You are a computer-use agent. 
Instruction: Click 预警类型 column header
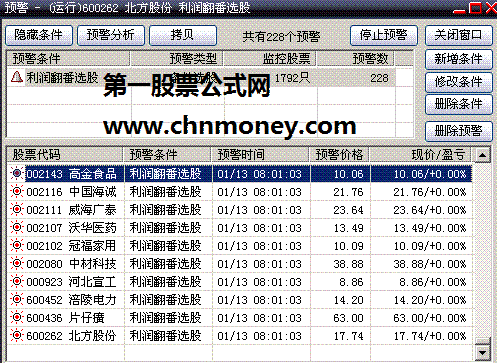point(177,59)
